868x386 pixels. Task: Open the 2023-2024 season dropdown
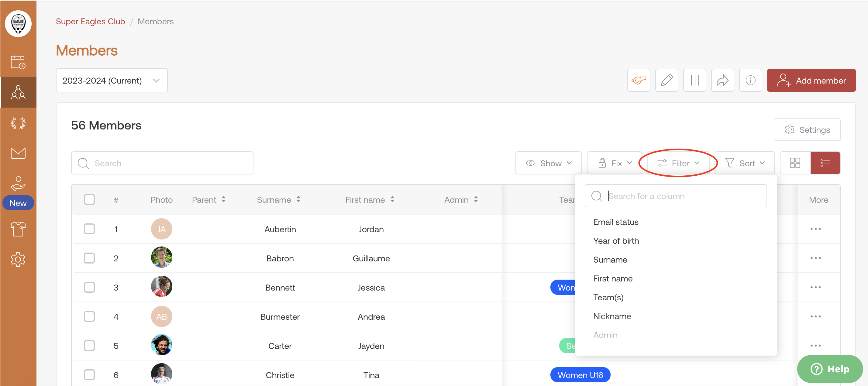tap(112, 80)
